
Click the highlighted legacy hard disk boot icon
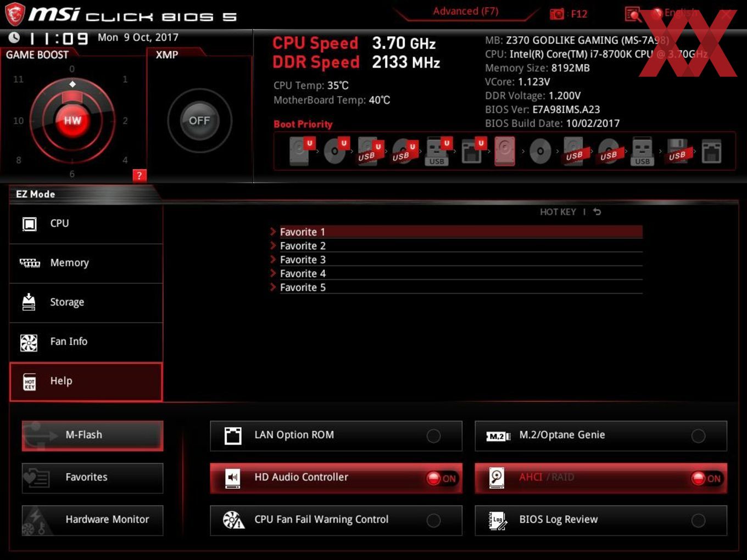[505, 151]
